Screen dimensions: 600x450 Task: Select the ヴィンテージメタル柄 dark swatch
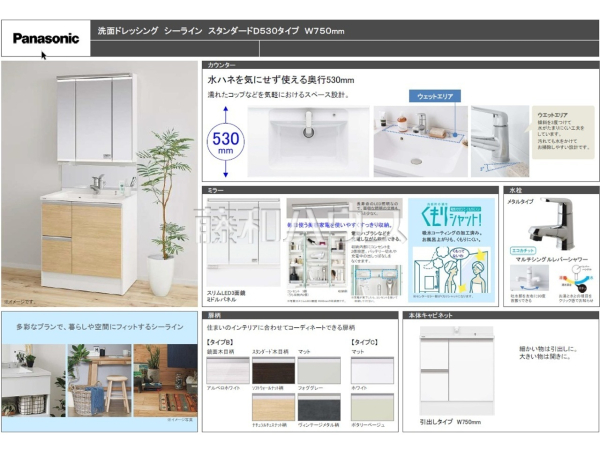[x=319, y=408]
